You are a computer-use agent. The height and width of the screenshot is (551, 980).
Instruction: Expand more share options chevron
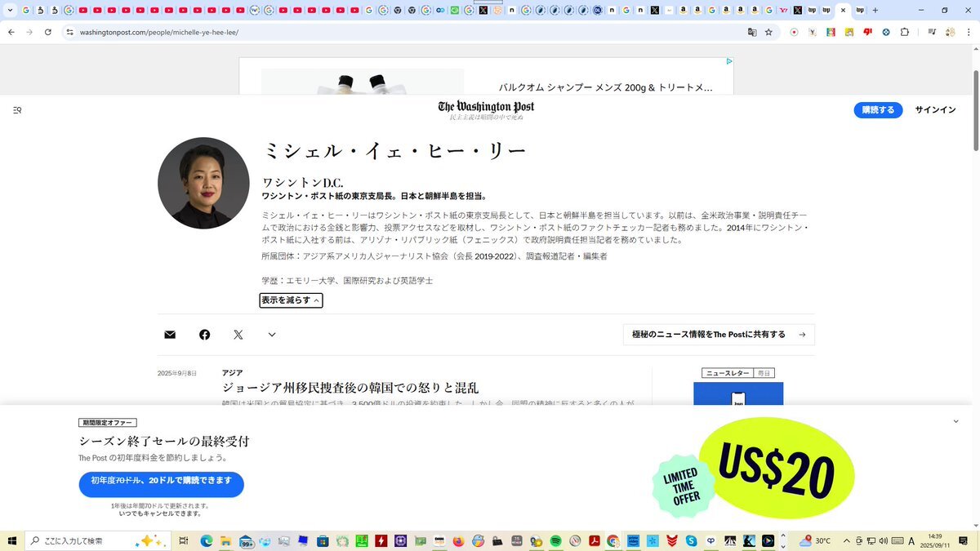coord(272,335)
